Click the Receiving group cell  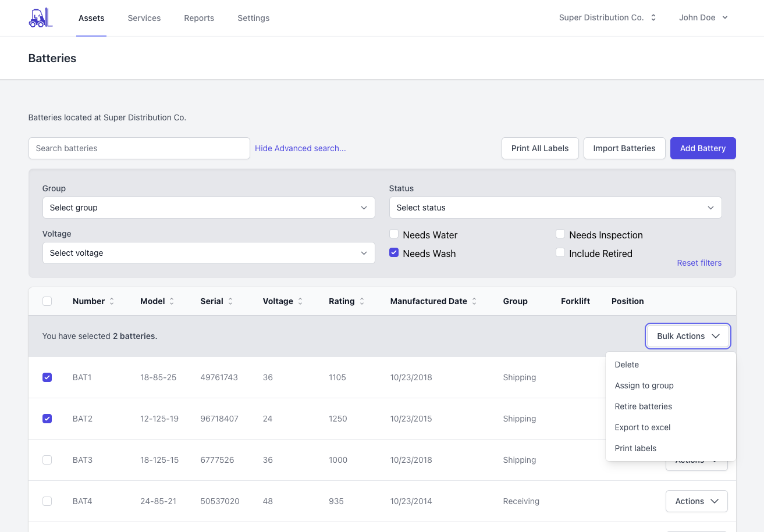(521, 501)
